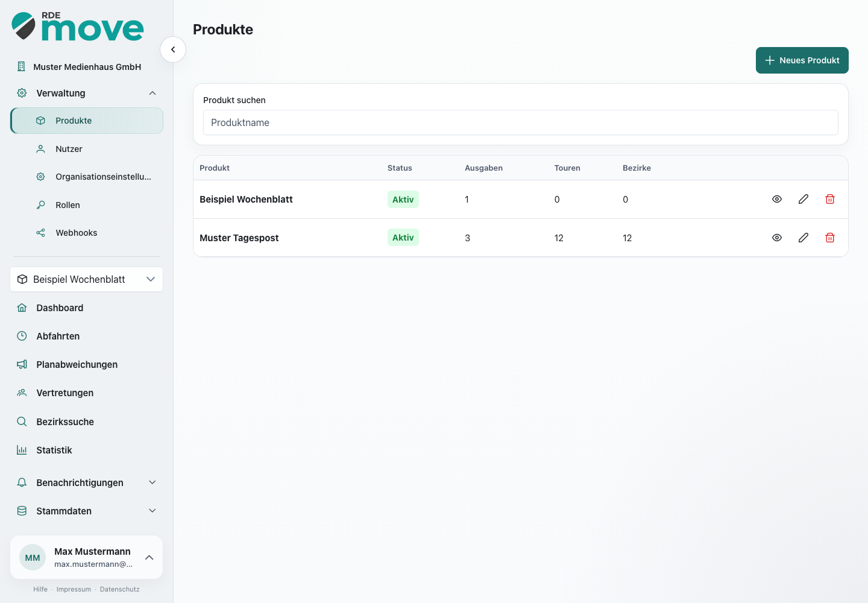Edit Muster Tagespost with pencil icon
This screenshot has height=603, width=868.
point(804,238)
